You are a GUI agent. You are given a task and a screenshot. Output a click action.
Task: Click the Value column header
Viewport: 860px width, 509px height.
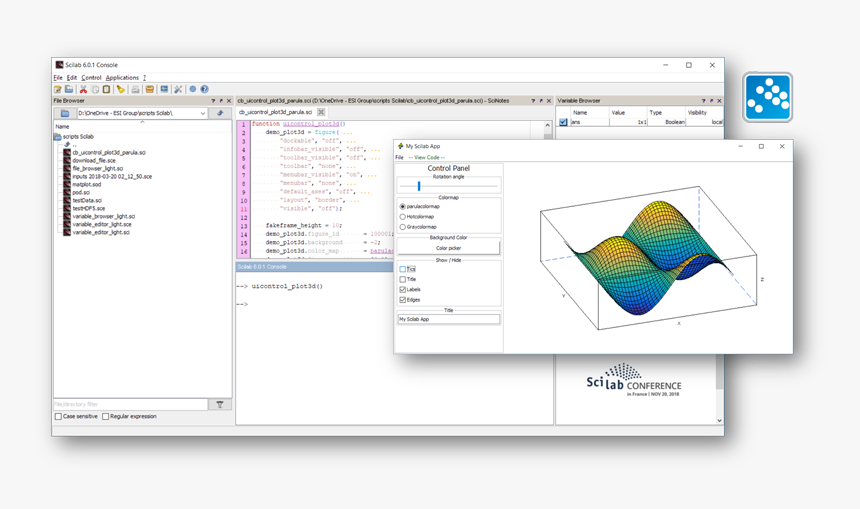(x=628, y=112)
